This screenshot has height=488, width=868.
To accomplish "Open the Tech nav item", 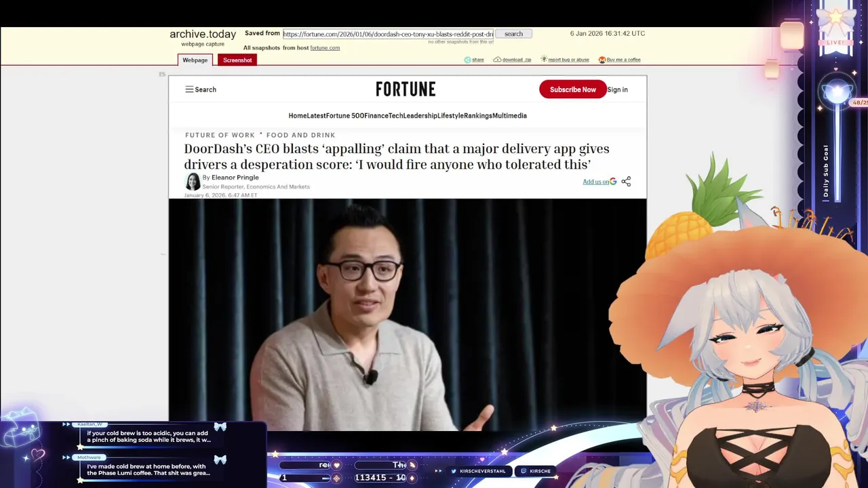I will click(x=395, y=116).
